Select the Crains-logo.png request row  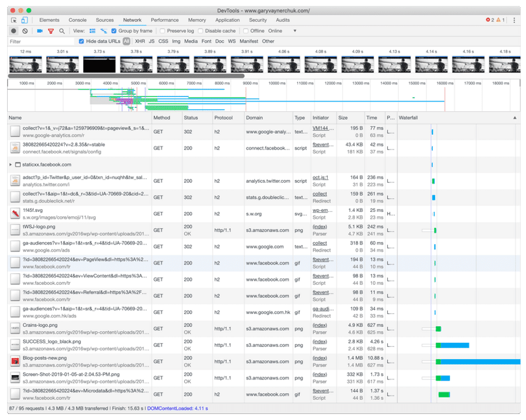pos(264,329)
